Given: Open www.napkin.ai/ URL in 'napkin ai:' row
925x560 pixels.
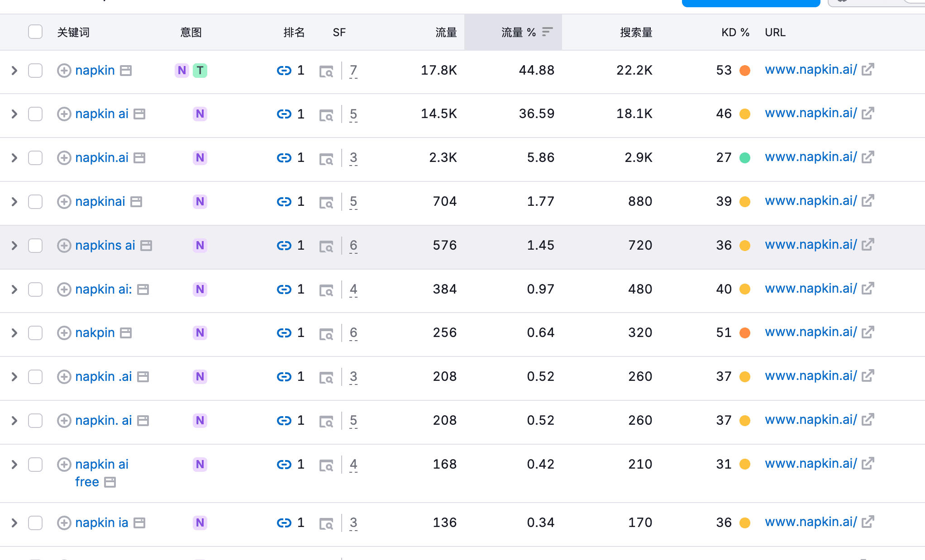Looking at the screenshot, I should 811,289.
